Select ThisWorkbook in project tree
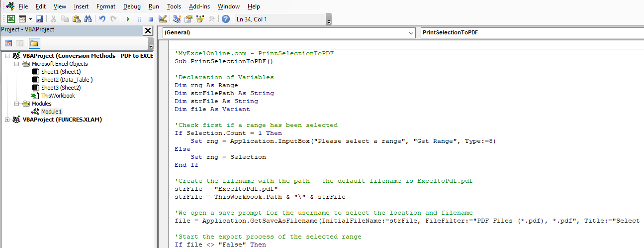Viewport: 644px width, 248px height. point(58,96)
